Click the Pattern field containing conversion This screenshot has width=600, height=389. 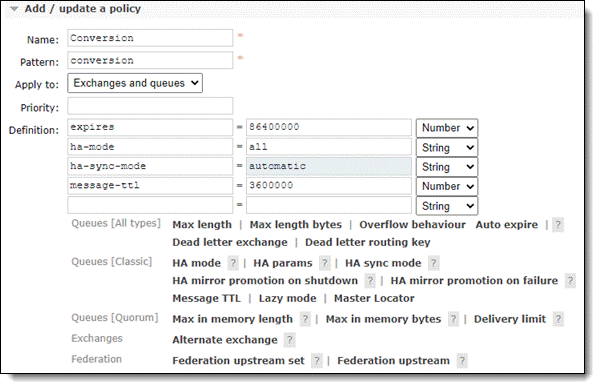150,60
